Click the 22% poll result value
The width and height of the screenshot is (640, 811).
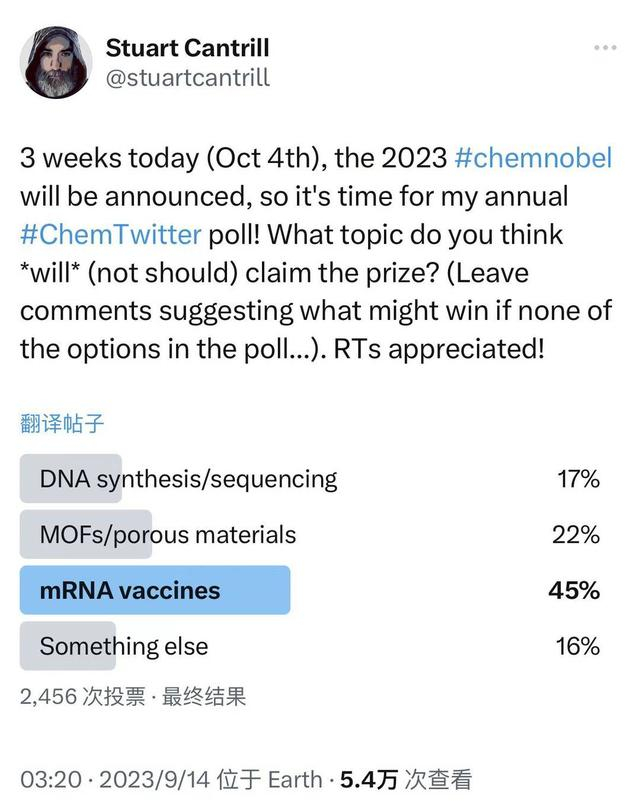pos(576,534)
